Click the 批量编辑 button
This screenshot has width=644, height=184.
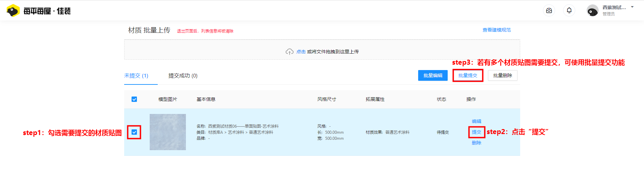coord(433,75)
